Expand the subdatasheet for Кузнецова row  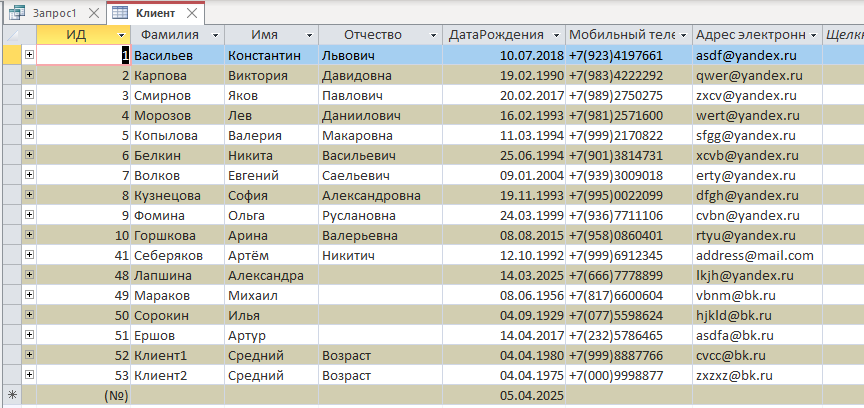coord(29,195)
